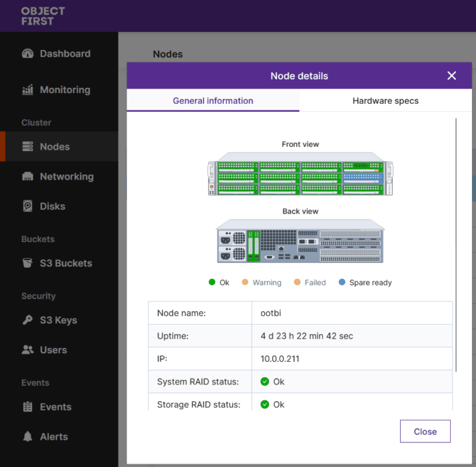Close Node details with the X icon

tap(452, 76)
